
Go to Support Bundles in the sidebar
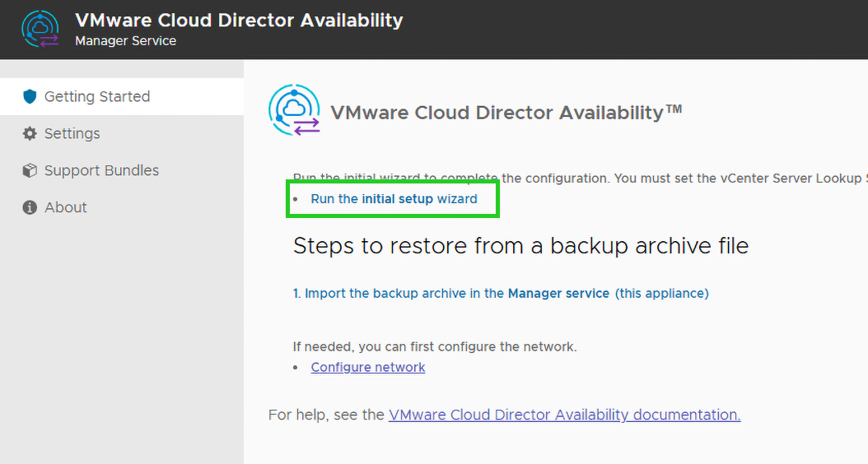101,170
